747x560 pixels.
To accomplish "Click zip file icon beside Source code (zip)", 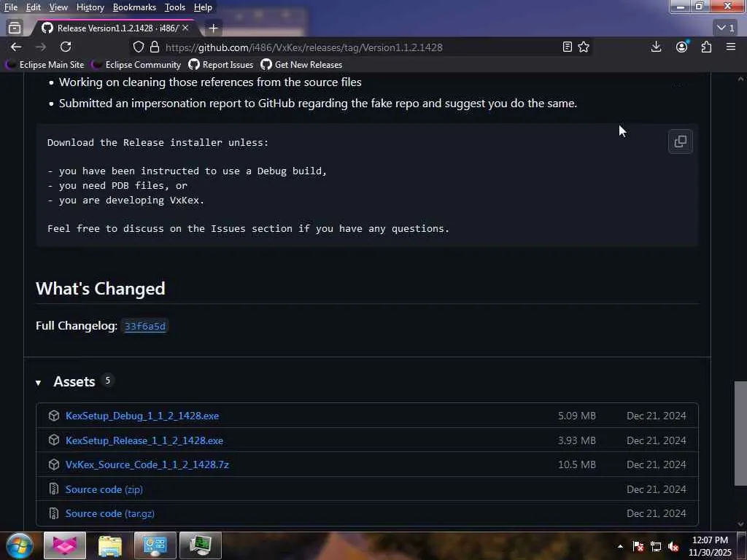I will [x=54, y=489].
